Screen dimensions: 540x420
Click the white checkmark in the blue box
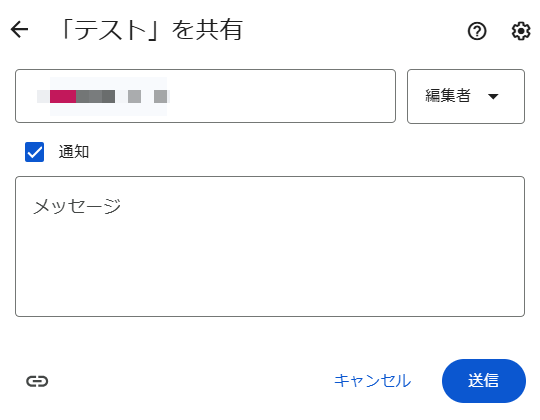point(34,152)
